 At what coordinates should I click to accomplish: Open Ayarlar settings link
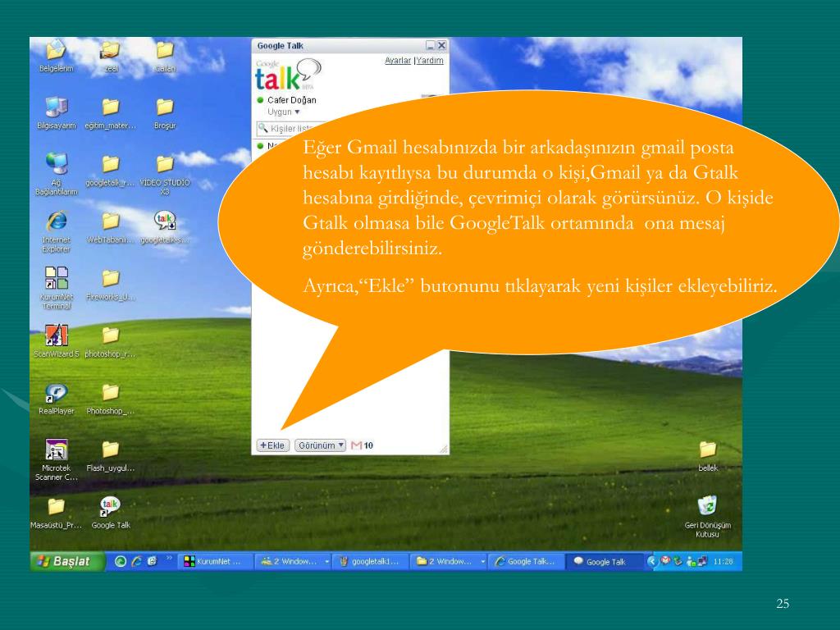pos(398,61)
